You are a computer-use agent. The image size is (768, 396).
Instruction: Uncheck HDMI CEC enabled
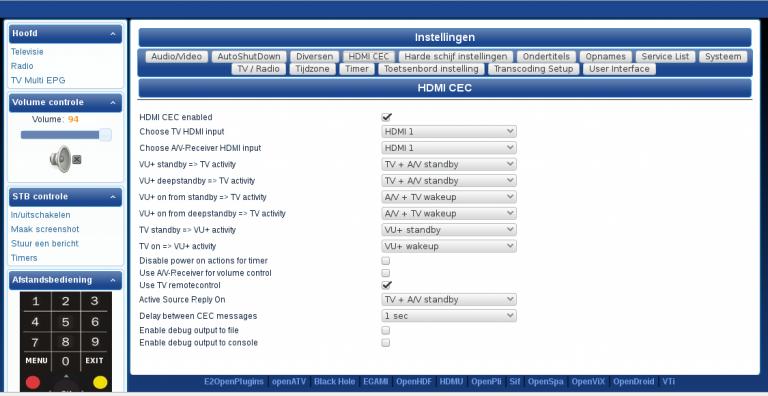[x=386, y=117]
